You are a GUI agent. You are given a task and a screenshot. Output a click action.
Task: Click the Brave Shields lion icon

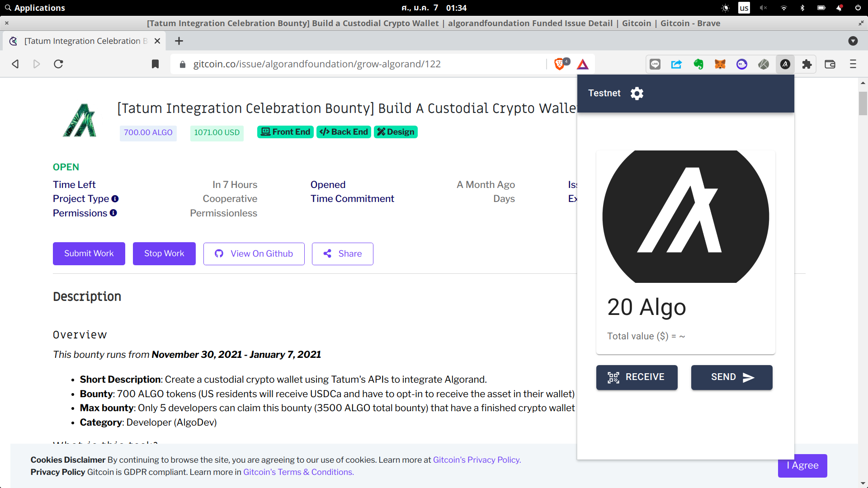point(560,64)
